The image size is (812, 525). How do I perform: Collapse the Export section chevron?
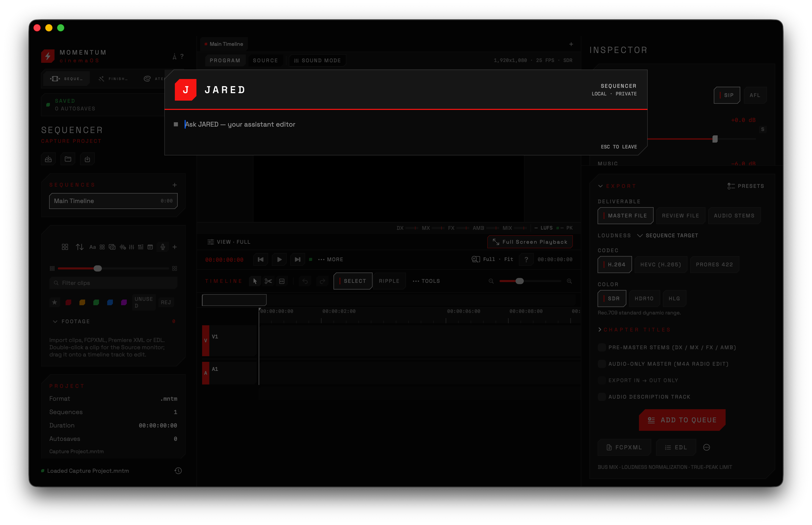tap(600, 186)
